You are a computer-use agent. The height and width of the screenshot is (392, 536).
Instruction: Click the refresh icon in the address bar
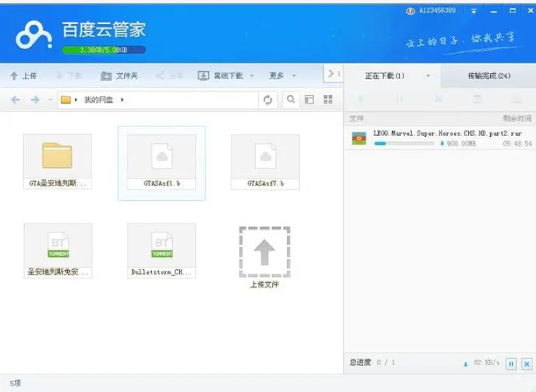pyautogui.click(x=268, y=100)
